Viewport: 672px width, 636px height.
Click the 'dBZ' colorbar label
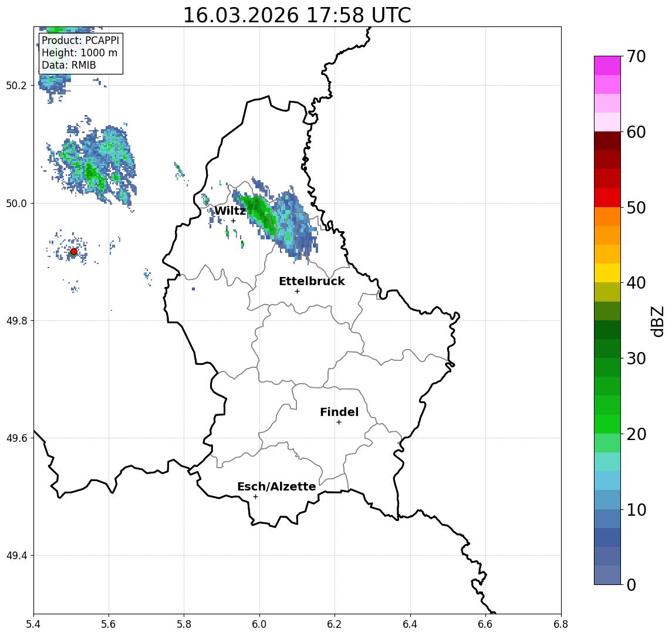[657, 322]
